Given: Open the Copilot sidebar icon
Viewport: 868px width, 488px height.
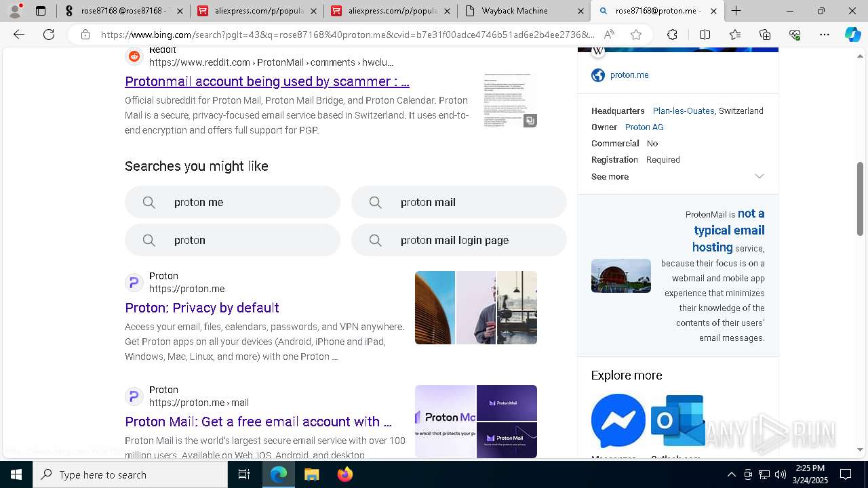Looking at the screenshot, I should 853,35.
